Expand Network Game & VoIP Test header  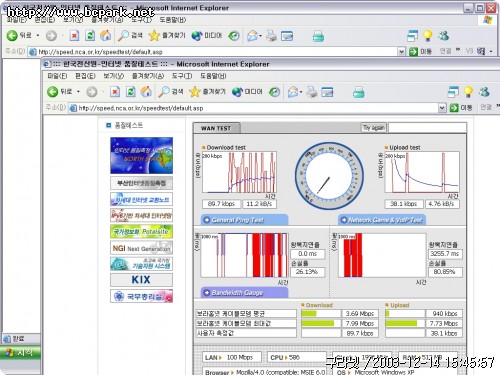click(x=382, y=220)
